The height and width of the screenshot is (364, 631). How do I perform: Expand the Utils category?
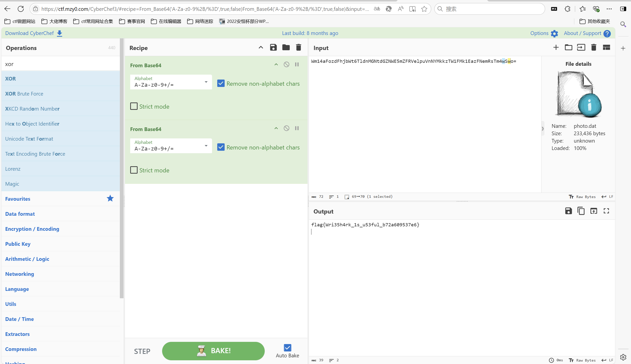61,304
